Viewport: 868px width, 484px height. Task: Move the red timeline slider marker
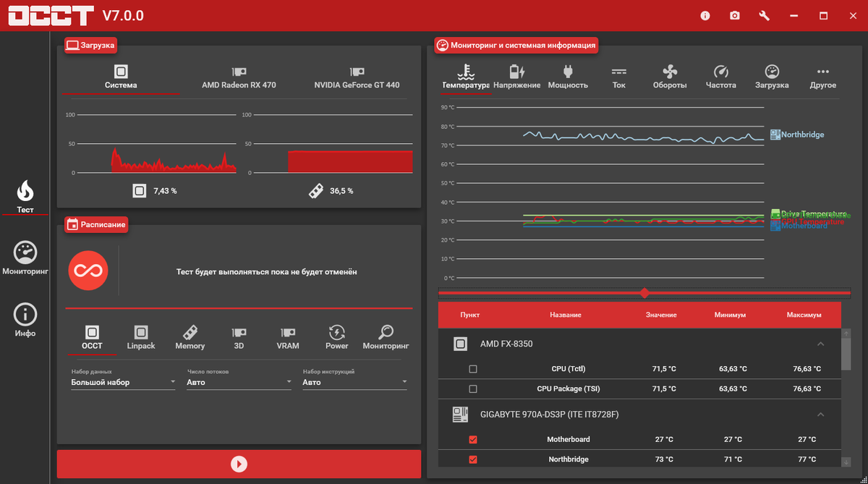click(x=644, y=293)
